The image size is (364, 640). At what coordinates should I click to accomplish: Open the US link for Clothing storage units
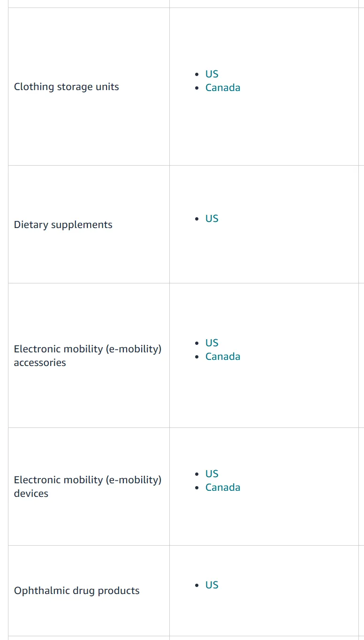pos(212,74)
